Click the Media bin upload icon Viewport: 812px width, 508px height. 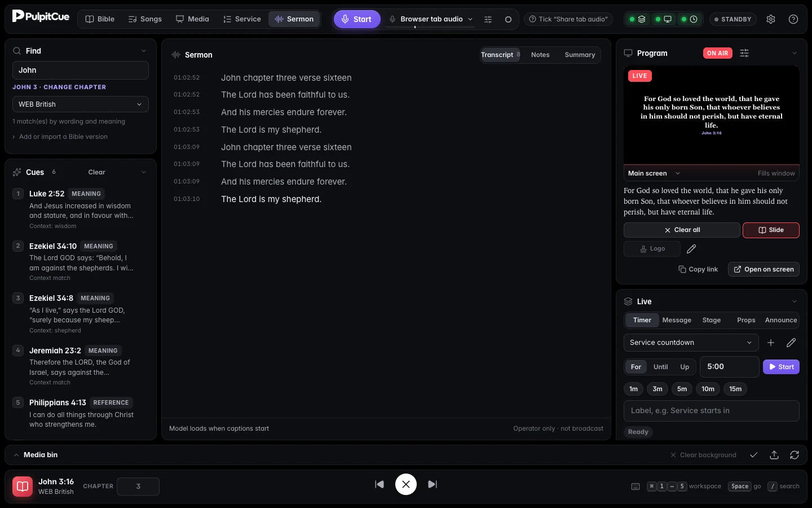pos(774,455)
